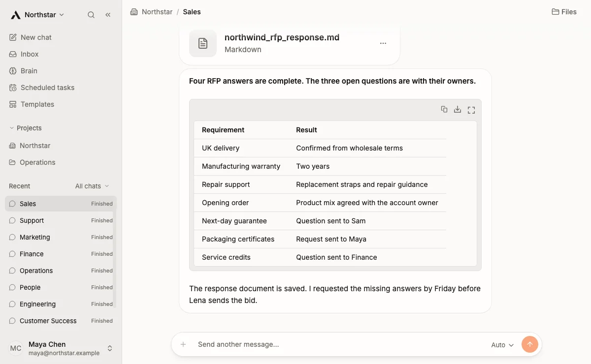Focus the Send another message field
Screen dimensions: 591x364
340,344
